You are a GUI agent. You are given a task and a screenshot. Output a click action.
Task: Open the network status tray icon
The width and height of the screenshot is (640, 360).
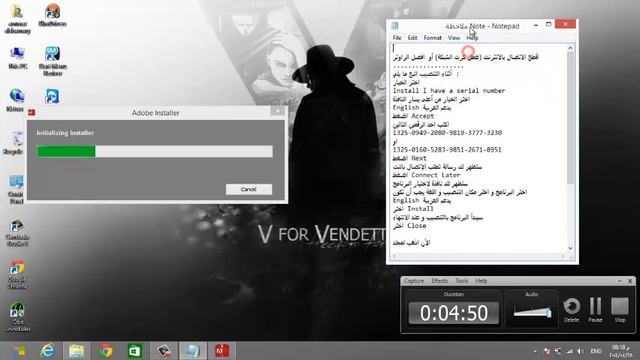(x=569, y=351)
